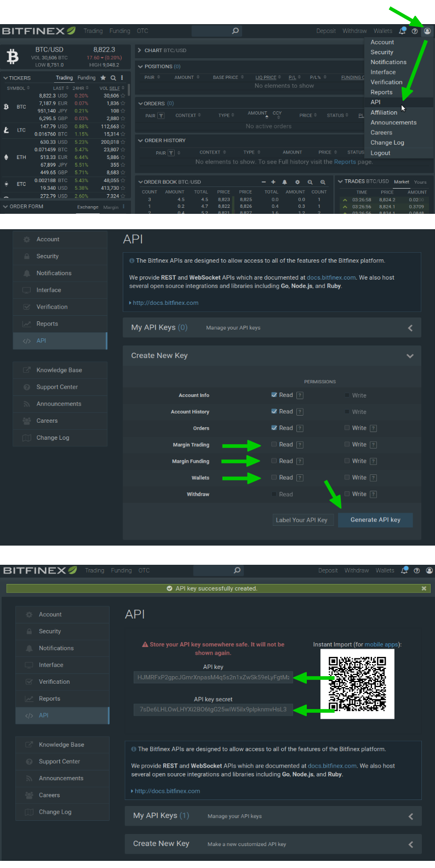This screenshot has height=868, width=435.
Task: Collapse the ORDERS (0) panel
Action: click(141, 103)
